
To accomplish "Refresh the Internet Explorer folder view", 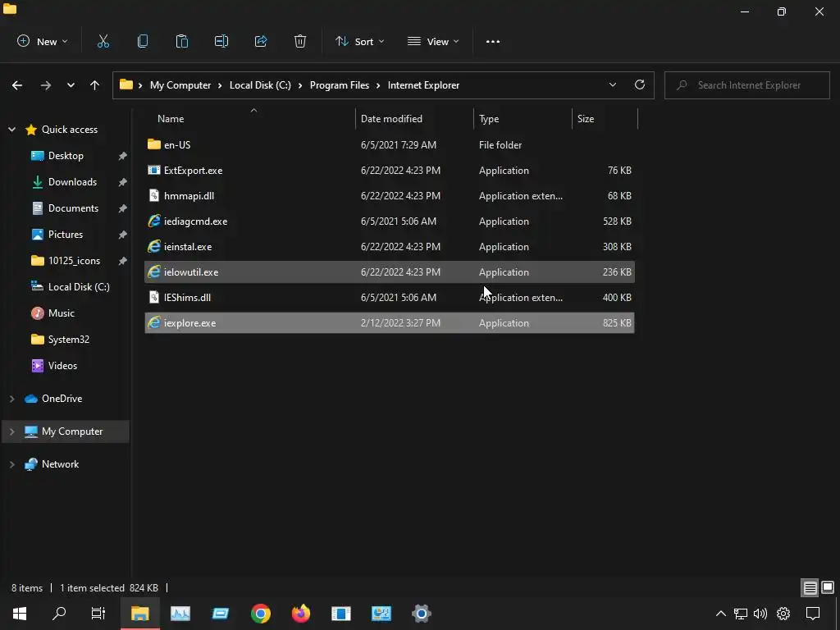I will [x=640, y=84].
